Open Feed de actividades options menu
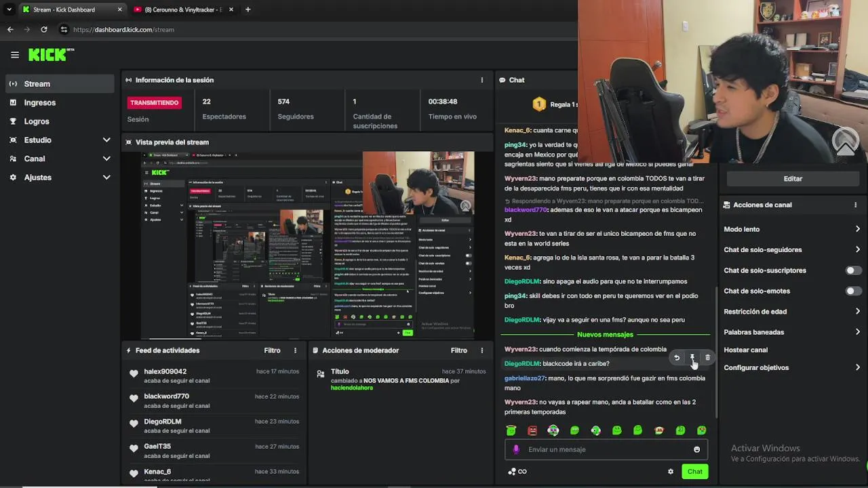The width and height of the screenshot is (868, 488). (295, 350)
